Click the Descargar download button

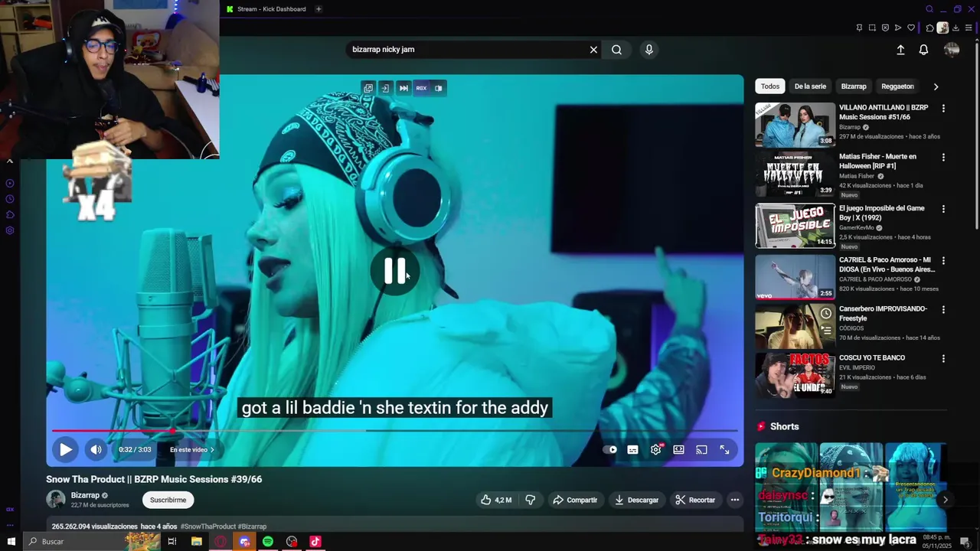point(636,500)
